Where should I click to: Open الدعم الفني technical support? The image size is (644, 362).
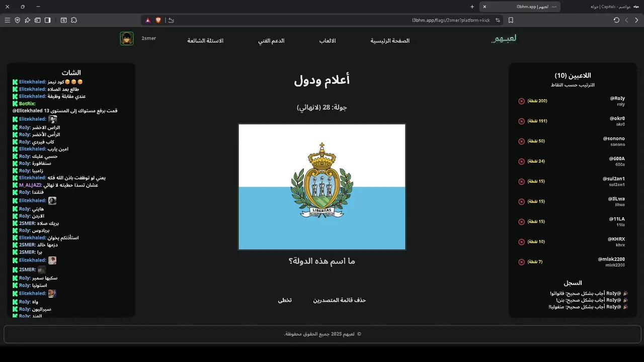pyautogui.click(x=271, y=41)
